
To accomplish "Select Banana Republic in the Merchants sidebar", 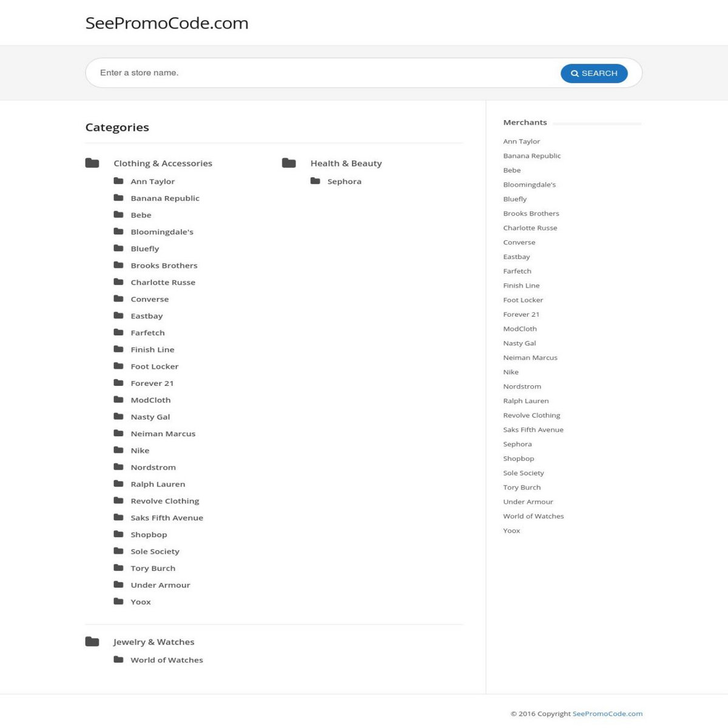I will (x=532, y=156).
